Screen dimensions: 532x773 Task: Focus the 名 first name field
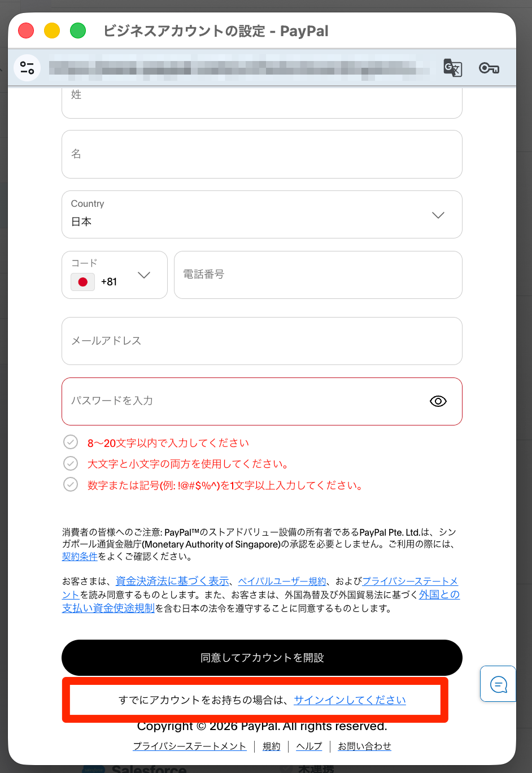tap(262, 154)
